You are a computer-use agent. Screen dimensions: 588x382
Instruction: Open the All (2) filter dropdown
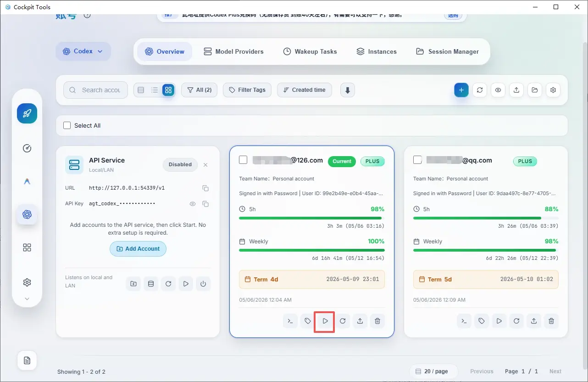pyautogui.click(x=200, y=90)
